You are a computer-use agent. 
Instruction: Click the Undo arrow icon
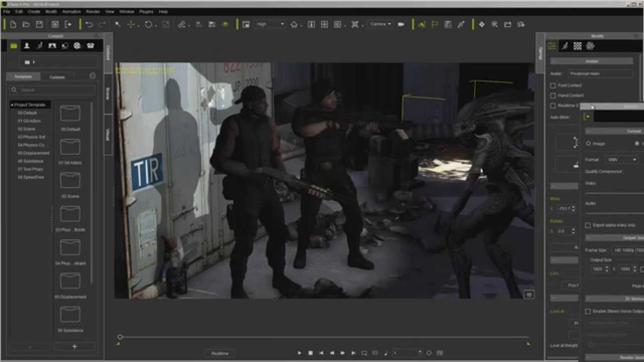89,24
